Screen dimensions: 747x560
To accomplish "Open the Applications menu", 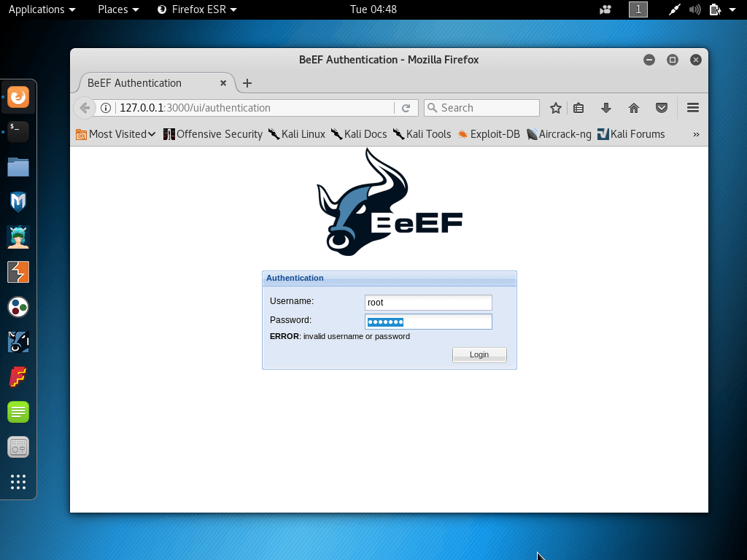I will tap(42, 9).
